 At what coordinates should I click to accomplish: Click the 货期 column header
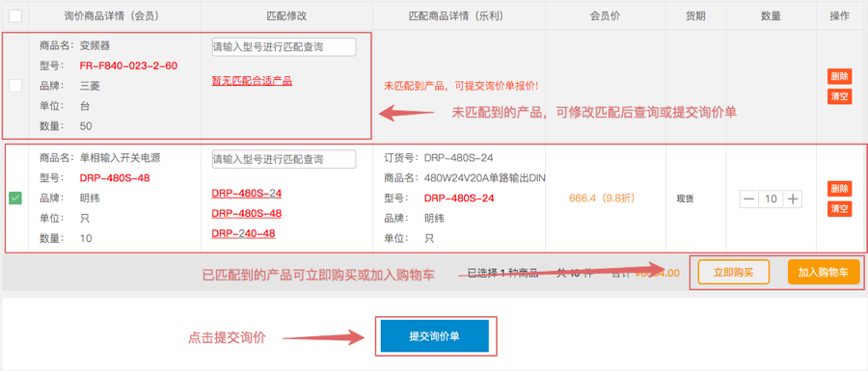tap(695, 16)
